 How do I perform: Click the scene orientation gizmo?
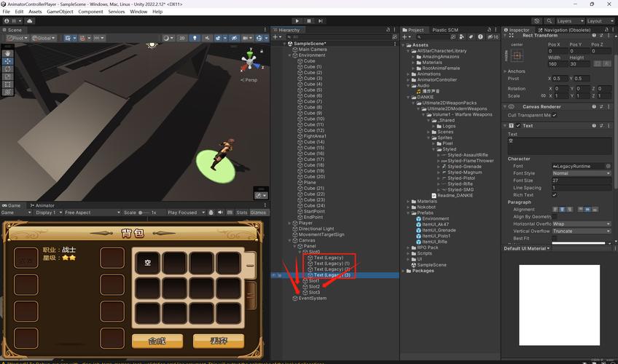coord(249,61)
